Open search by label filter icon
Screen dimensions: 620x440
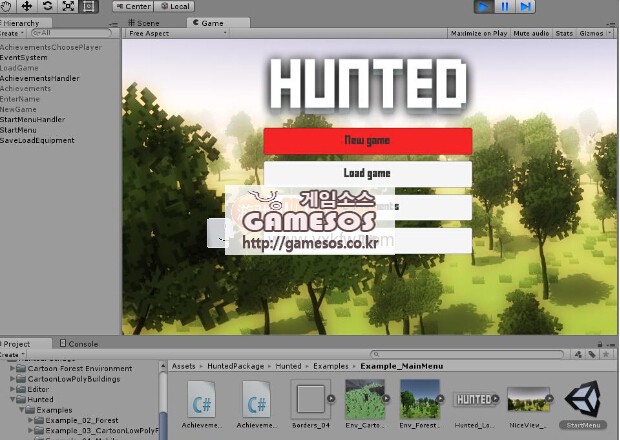click(x=592, y=354)
